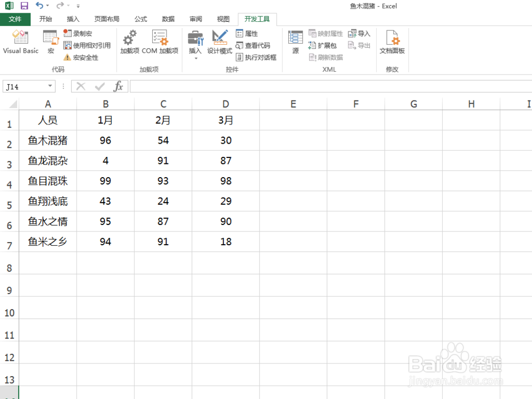Select row 10 header
The height and width of the screenshot is (399, 532).
(10, 308)
